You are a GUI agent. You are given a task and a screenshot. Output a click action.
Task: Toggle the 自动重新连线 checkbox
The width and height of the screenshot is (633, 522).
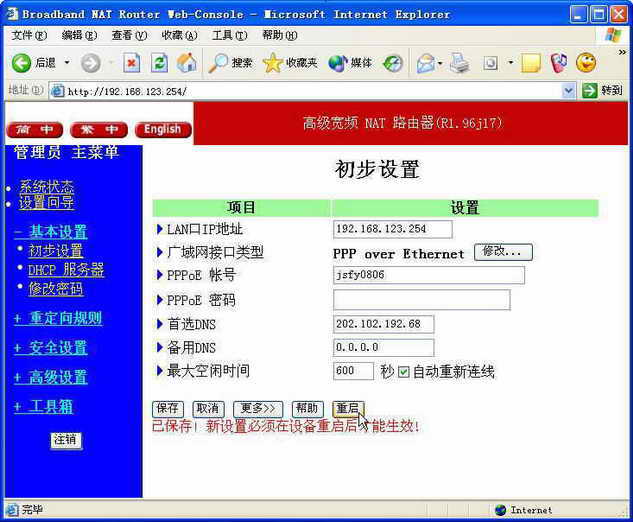404,372
